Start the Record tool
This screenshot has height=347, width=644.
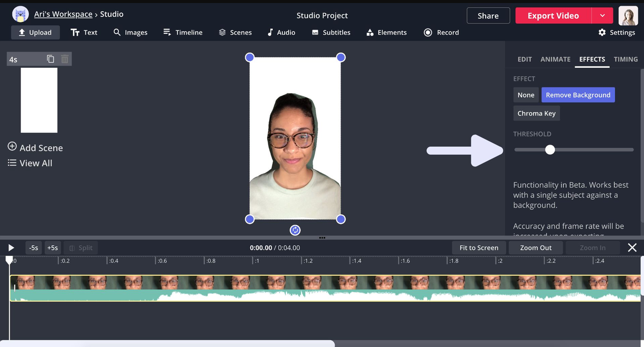point(442,32)
